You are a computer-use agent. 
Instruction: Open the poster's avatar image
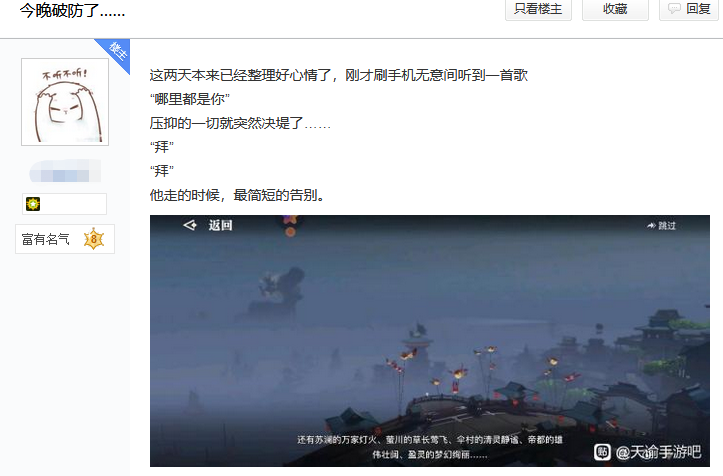pyautogui.click(x=65, y=102)
